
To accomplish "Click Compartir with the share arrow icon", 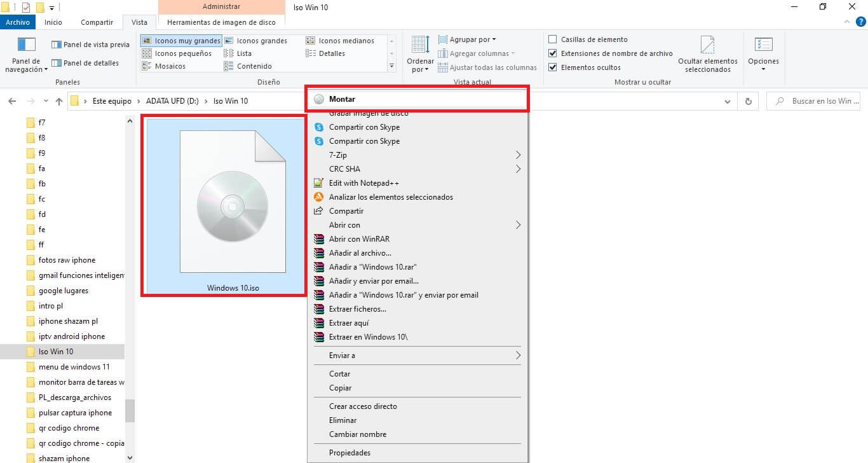I will [x=417, y=211].
